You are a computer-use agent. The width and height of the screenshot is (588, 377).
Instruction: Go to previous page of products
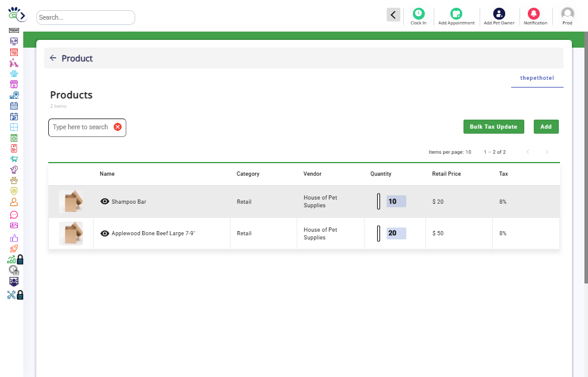(x=528, y=152)
